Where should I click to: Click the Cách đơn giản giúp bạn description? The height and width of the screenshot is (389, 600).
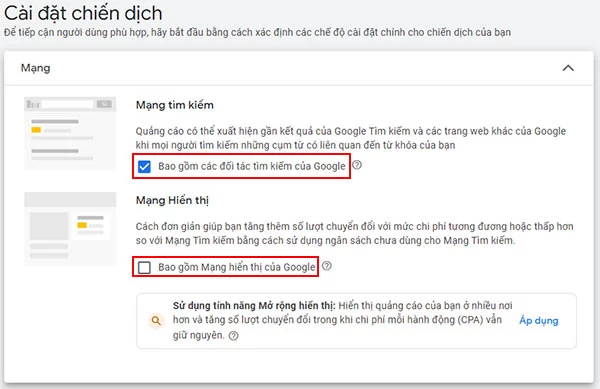click(x=354, y=233)
